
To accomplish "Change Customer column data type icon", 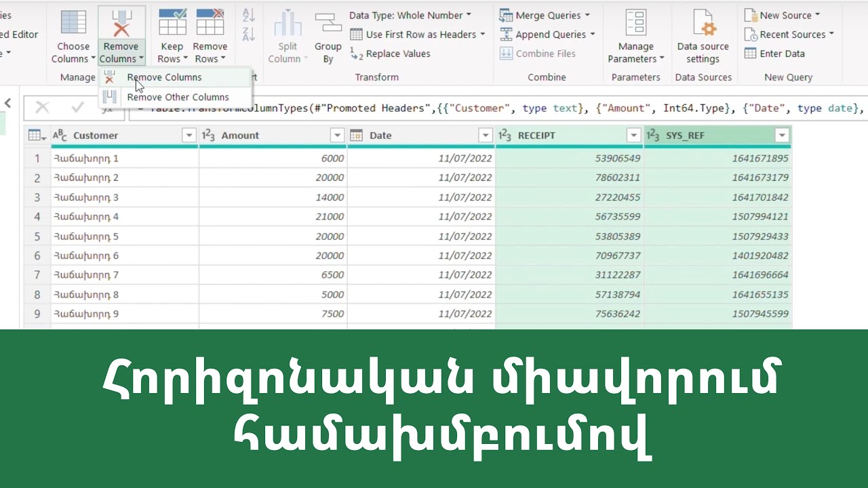I will point(60,136).
